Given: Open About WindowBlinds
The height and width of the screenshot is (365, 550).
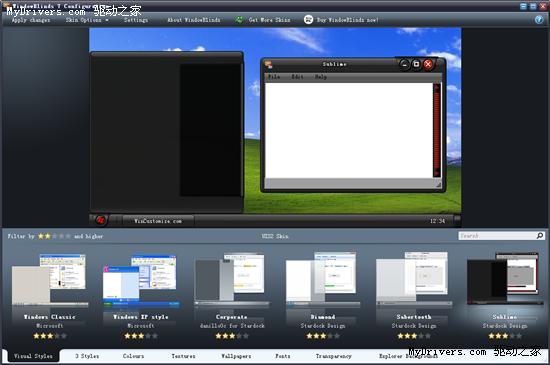Looking at the screenshot, I should 194,20.
